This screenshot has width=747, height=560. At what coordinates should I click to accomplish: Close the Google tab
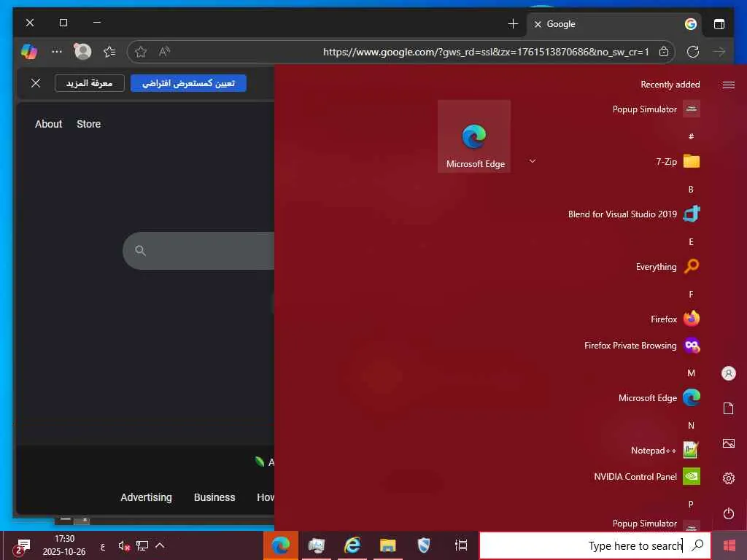(x=538, y=24)
